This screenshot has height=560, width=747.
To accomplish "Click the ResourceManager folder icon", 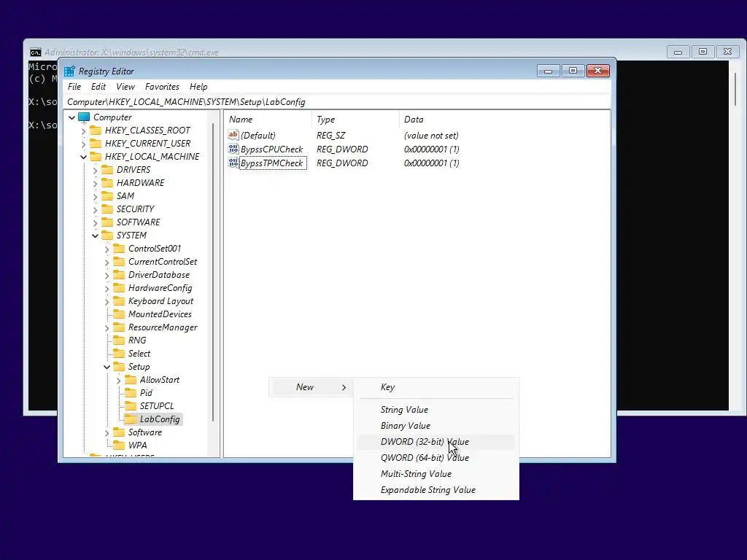I will click(x=119, y=327).
